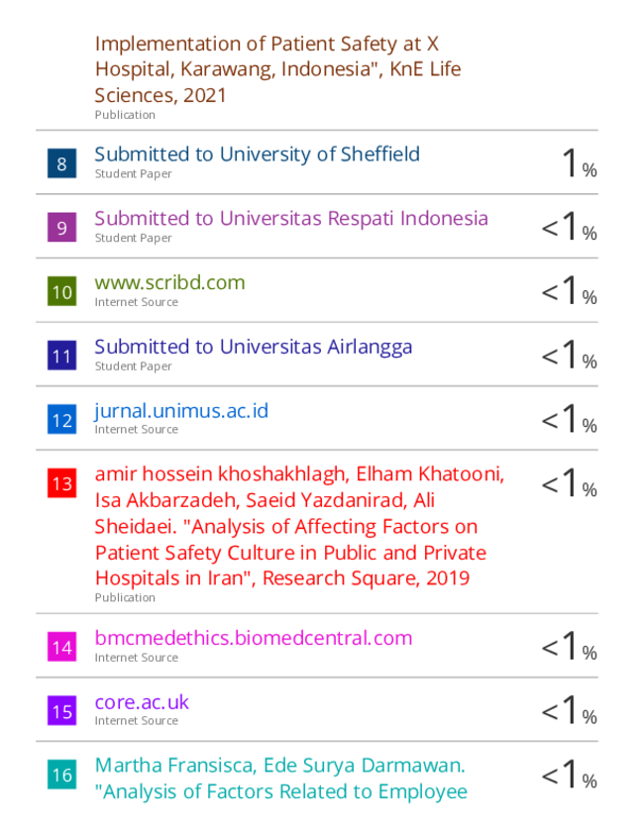The width and height of the screenshot is (644, 833).
Task: Click the number 8 source badge
Action: tap(61, 163)
